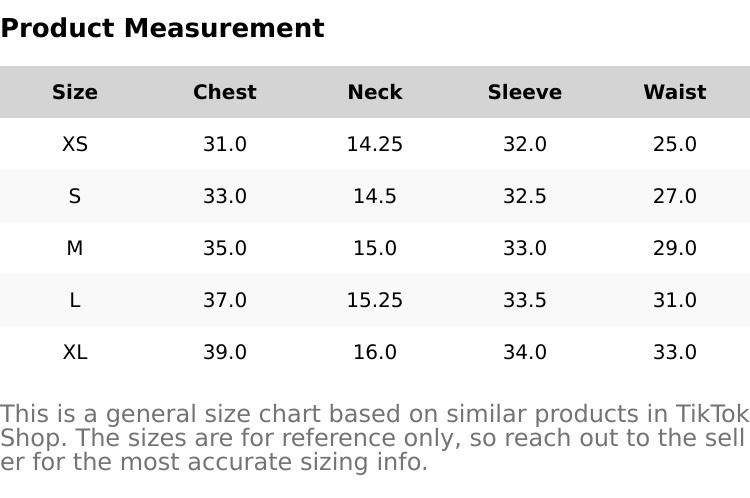
Task: Click the XL size row label
Action: pos(75,352)
